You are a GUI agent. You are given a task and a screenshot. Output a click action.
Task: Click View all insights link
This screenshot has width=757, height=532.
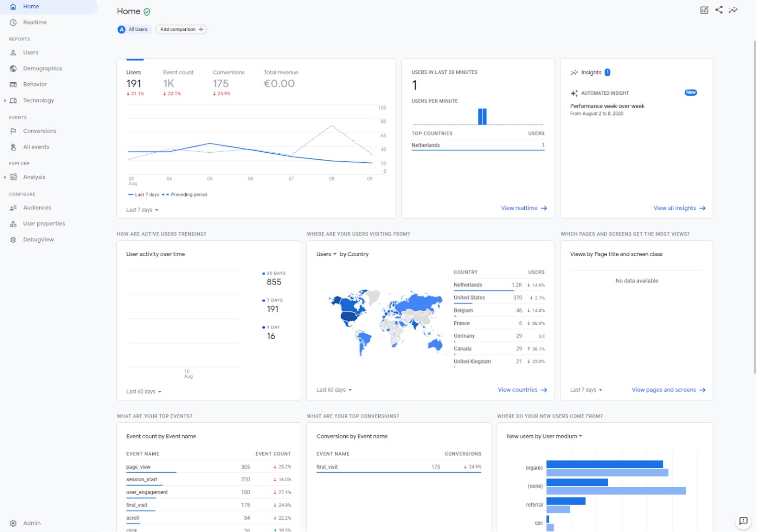[679, 208]
